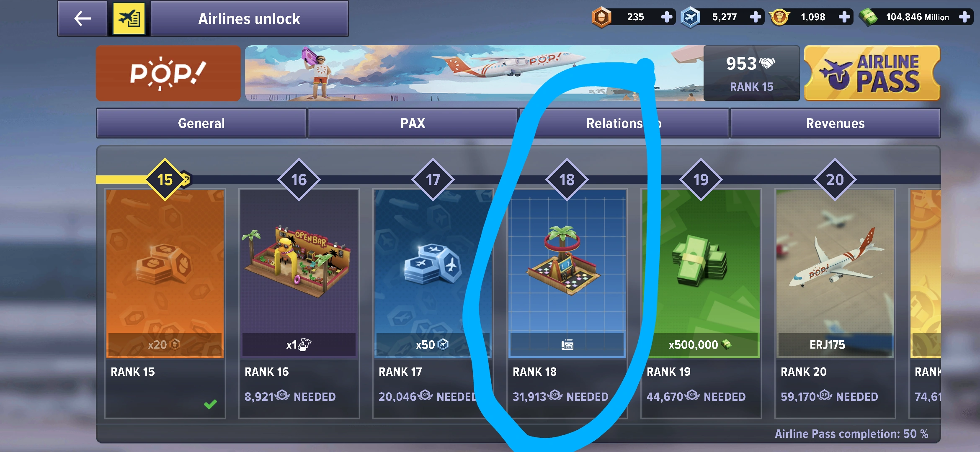Open the Airline Pass offer
Viewport: 980px width, 452px height.
872,73
